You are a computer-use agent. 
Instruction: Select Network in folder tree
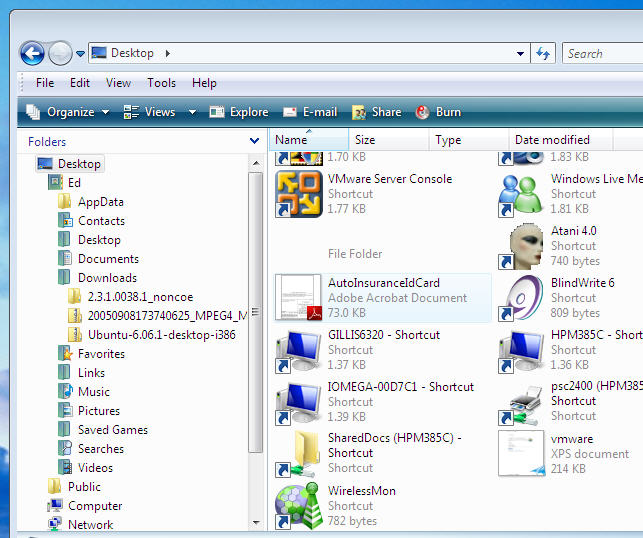(80, 524)
